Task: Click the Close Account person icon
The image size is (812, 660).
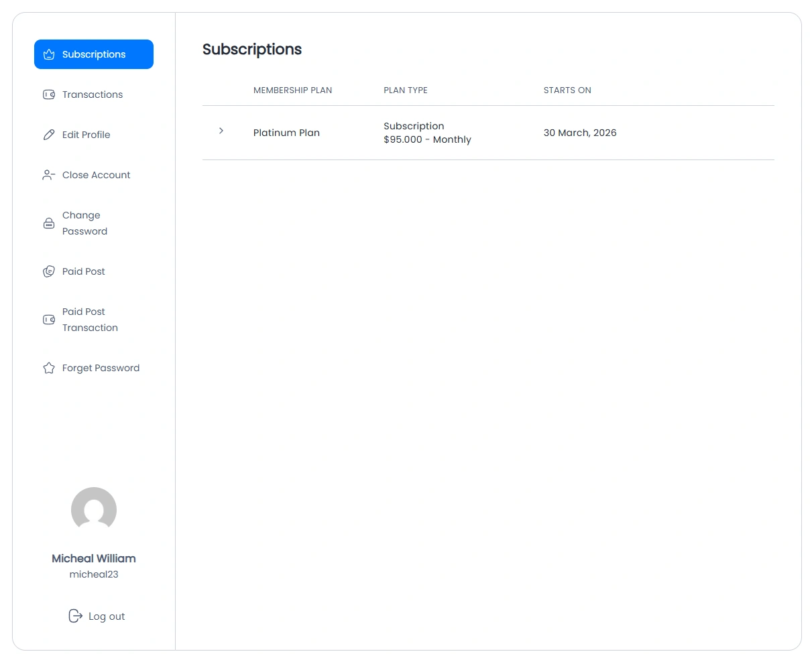Action: point(48,174)
